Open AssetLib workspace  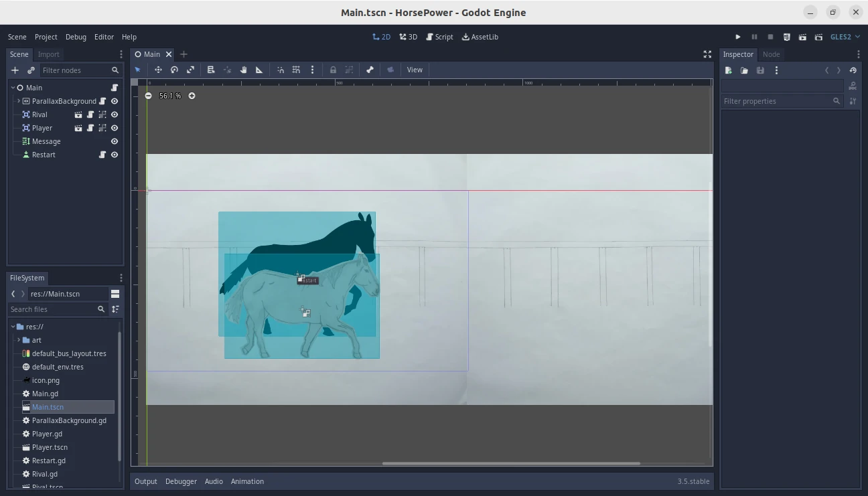click(480, 37)
